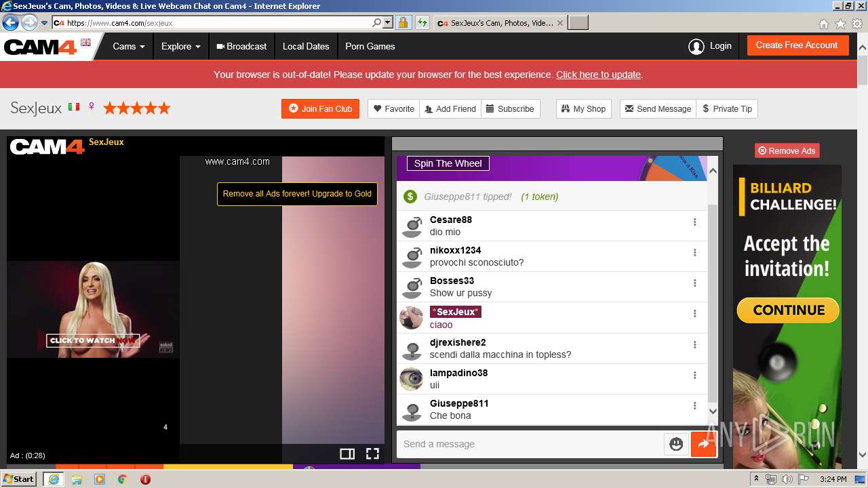Click the address bar search magnifier
The height and width of the screenshot is (488, 868).
coord(376,22)
